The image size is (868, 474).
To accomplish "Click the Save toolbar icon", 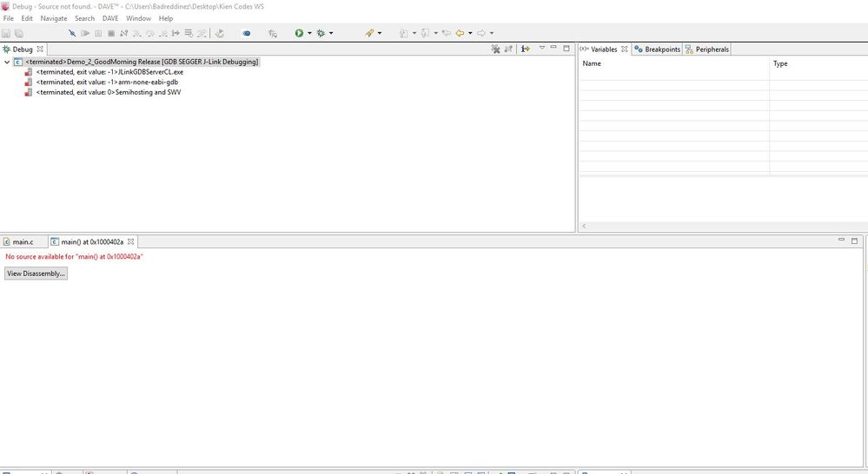I will pos(6,33).
